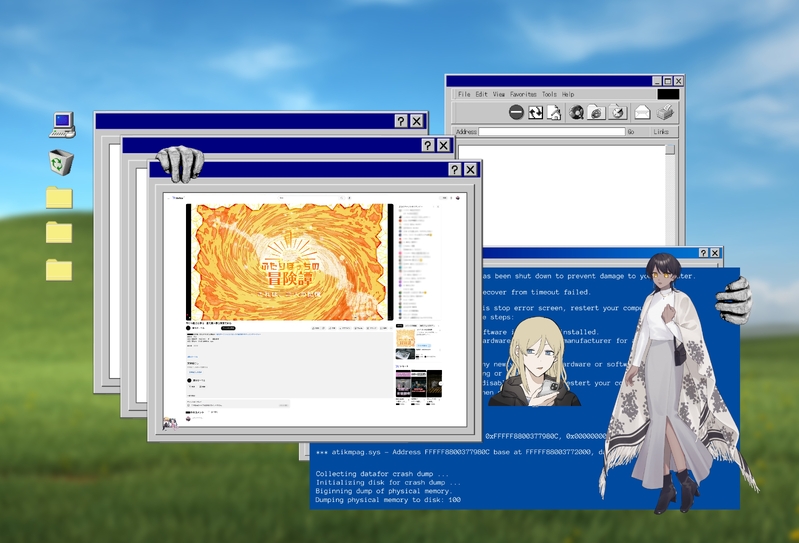Open the Favorites folder icon in the browser toolbar
The image size is (799, 543).
click(x=596, y=113)
